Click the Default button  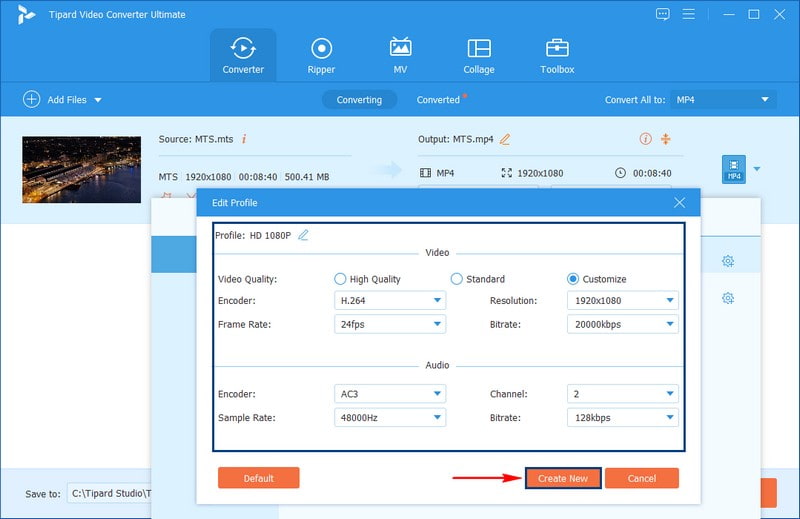(259, 478)
